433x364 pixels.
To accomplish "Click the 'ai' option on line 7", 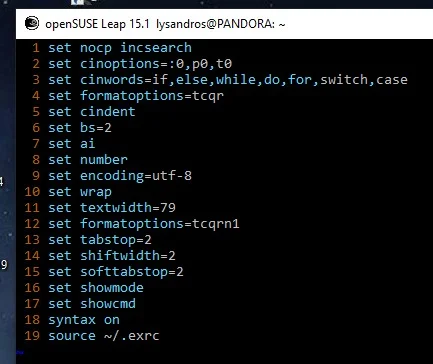I will click(x=88, y=144).
